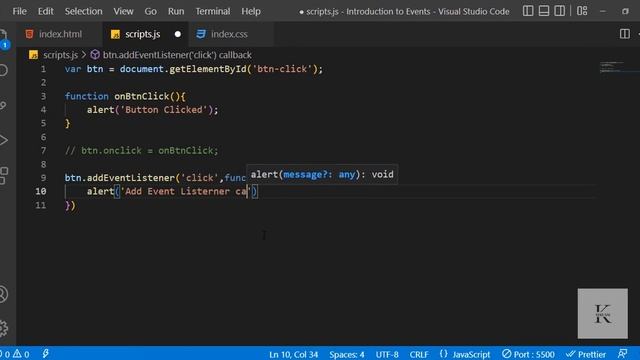This screenshot has height=360, width=640.
Task: Toggle the bottom panel layout icon
Action: (544, 11)
